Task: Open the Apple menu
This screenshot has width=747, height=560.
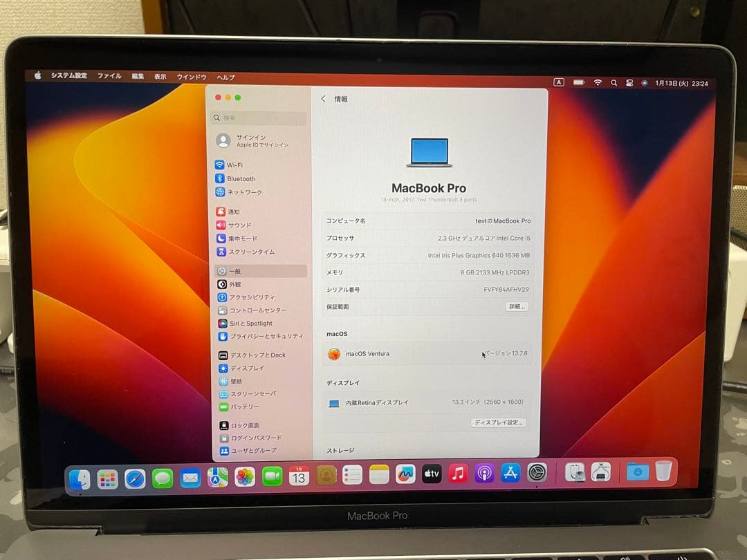Action: coord(37,76)
